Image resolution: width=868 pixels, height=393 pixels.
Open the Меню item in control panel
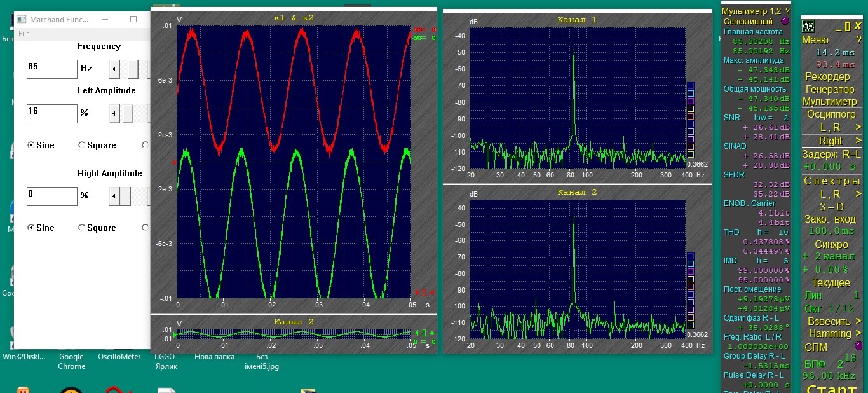(x=815, y=40)
